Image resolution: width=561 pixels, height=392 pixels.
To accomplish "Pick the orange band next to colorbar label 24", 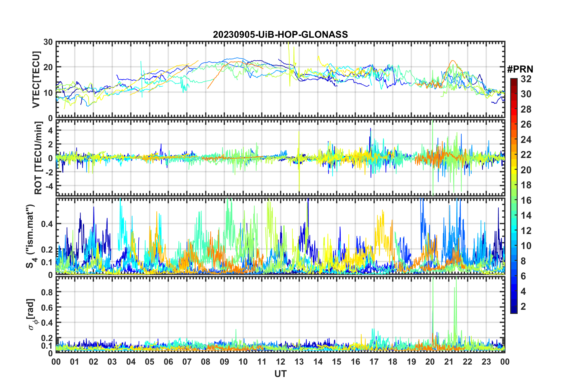I will tap(514, 139).
